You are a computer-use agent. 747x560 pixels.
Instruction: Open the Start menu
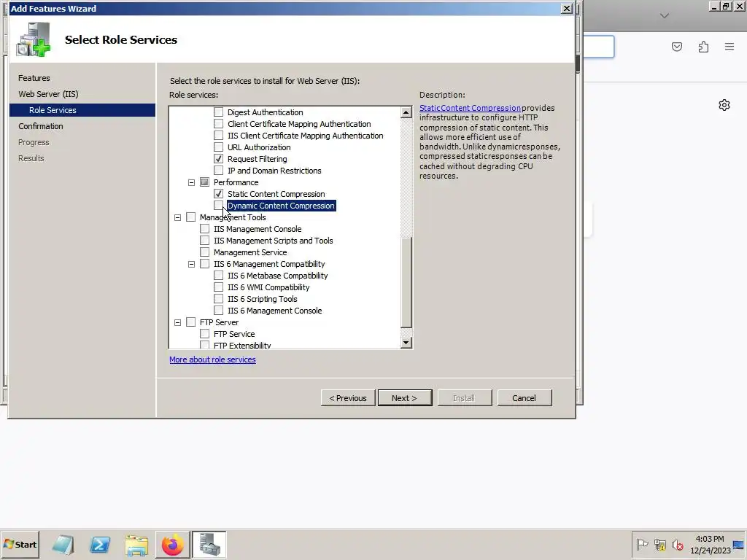point(20,544)
